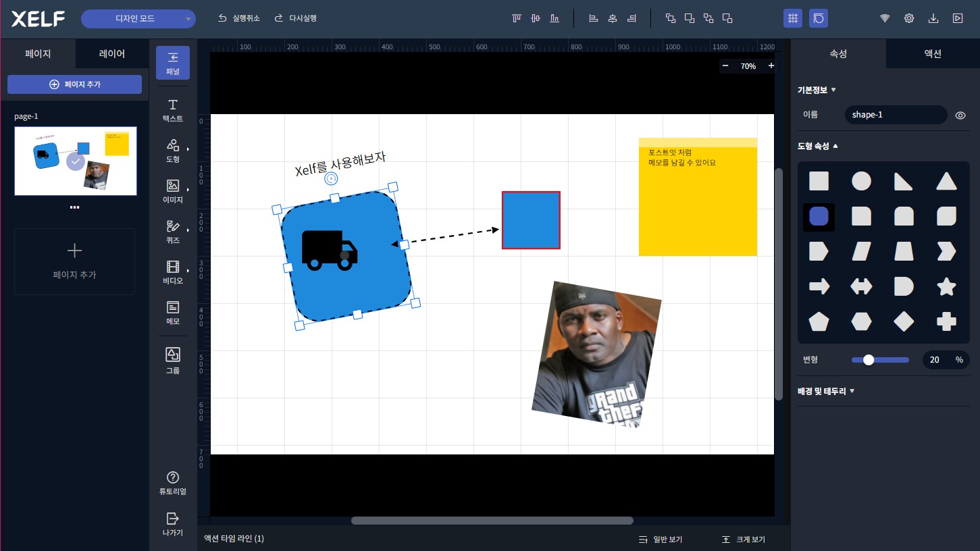Choose the plus cross shape option
The image size is (980, 551).
tap(946, 321)
